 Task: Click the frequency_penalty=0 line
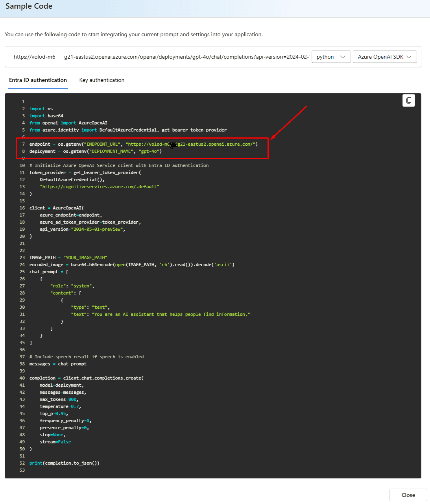coord(66,421)
